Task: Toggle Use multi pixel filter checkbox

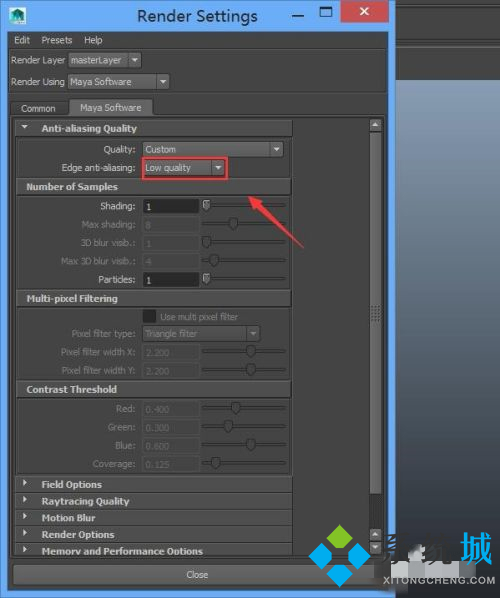Action: coord(149,316)
